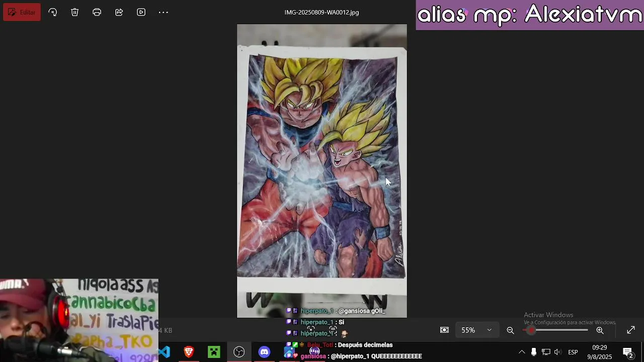Switch the ESP input language indicator
This screenshot has height=362, width=644.
point(573,352)
